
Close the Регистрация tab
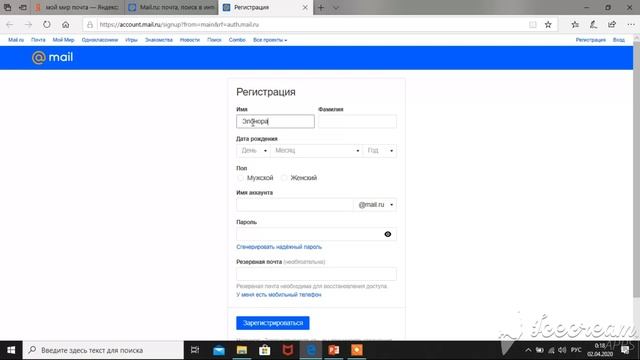(x=305, y=7)
